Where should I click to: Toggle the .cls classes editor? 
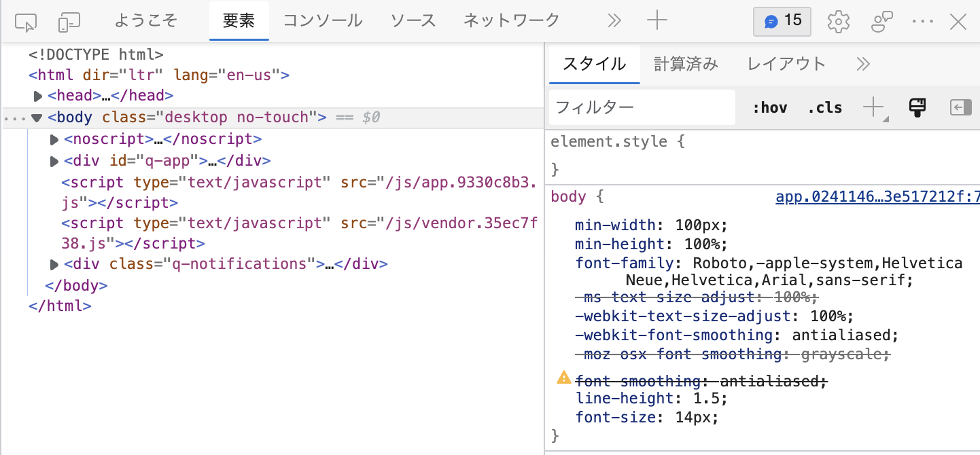tap(825, 107)
